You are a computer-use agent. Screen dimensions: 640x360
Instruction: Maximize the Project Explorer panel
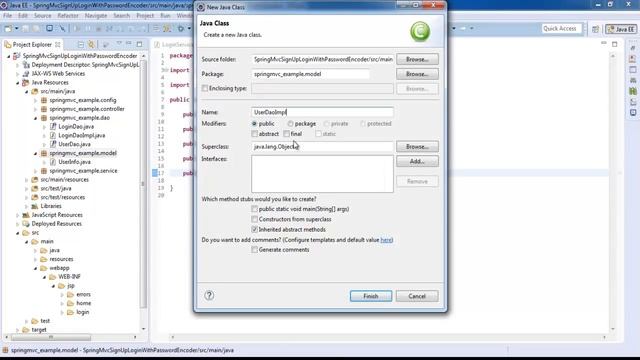pyautogui.click(x=140, y=44)
